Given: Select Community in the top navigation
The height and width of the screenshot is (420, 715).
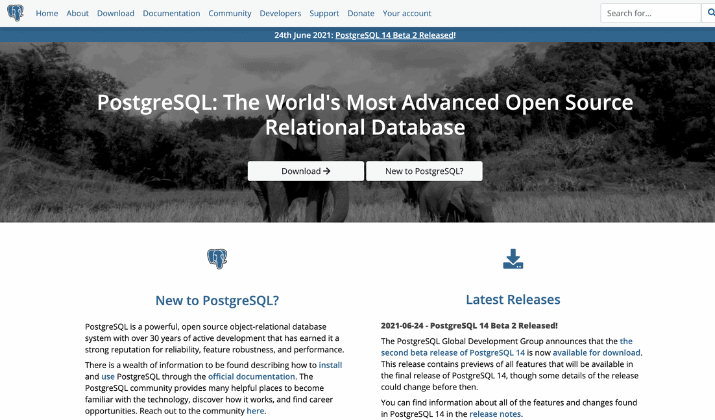Looking at the screenshot, I should coord(230,13).
